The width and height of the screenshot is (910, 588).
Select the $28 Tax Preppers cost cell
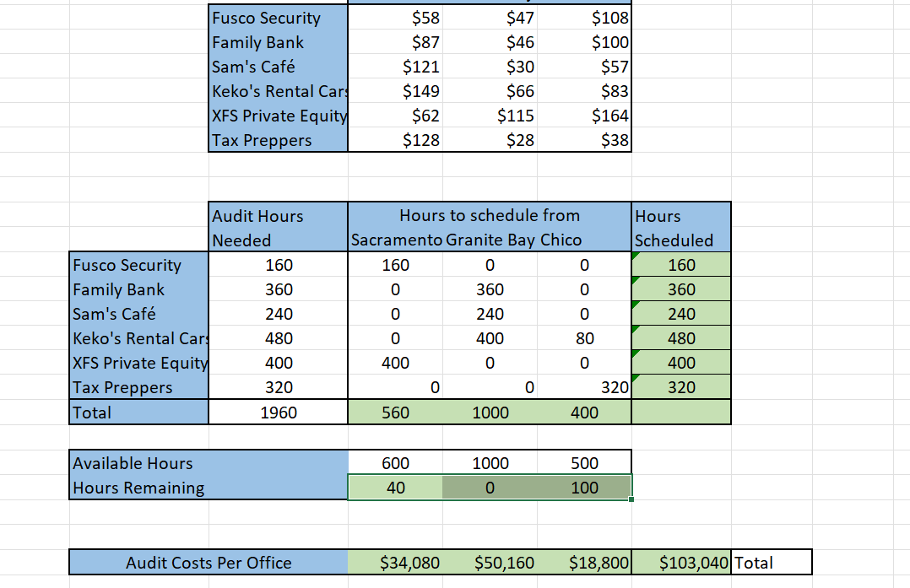coord(490,140)
